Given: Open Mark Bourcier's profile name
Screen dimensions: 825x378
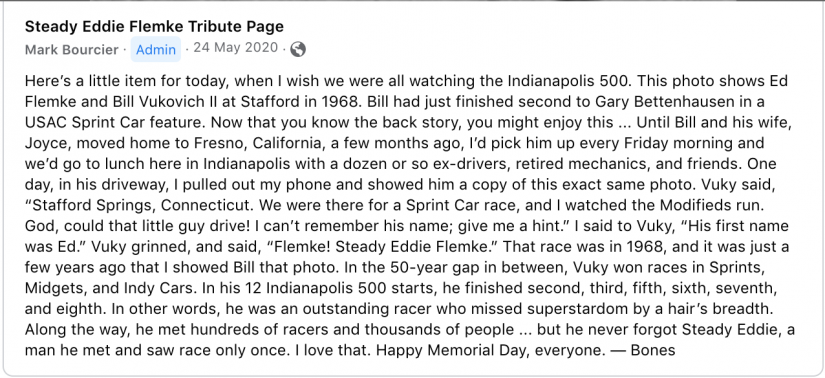Looking at the screenshot, I should point(72,49).
